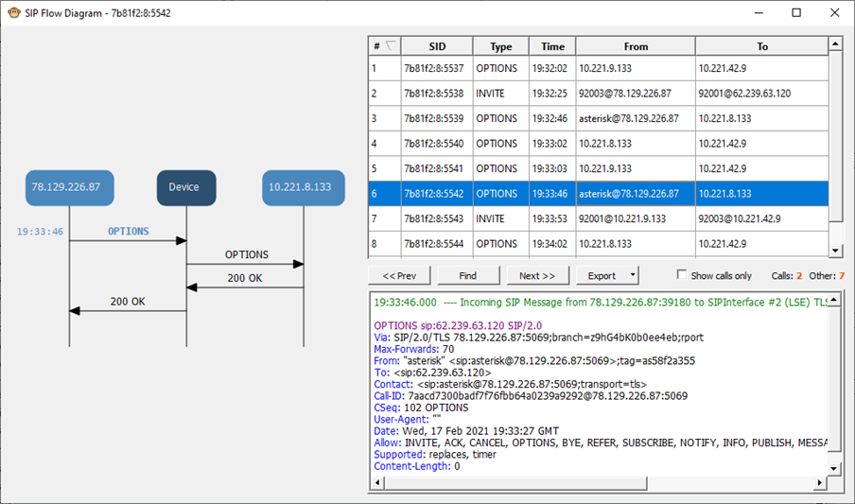Click the message pane scroll down arrow
The width and height of the screenshot is (855, 504).
(x=834, y=468)
